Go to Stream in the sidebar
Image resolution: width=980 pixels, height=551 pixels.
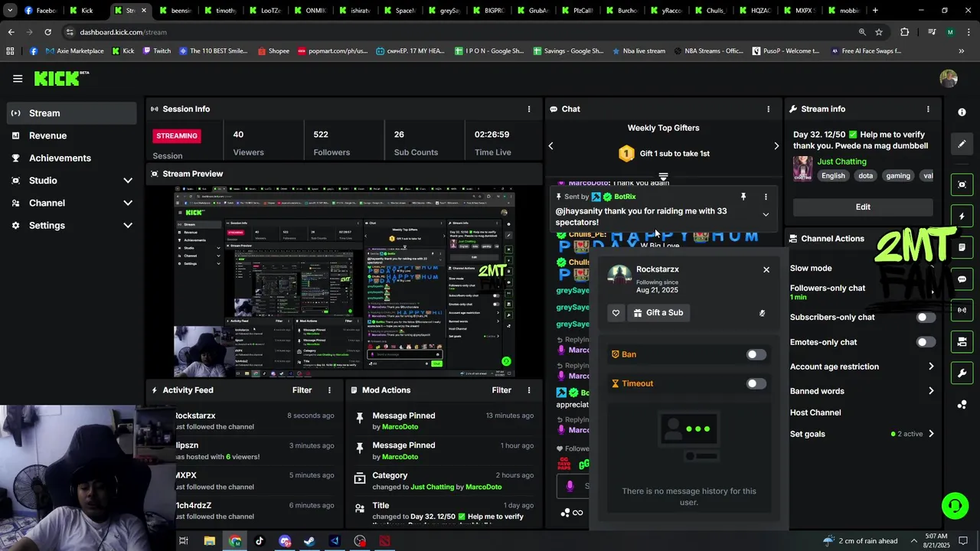[72, 113]
